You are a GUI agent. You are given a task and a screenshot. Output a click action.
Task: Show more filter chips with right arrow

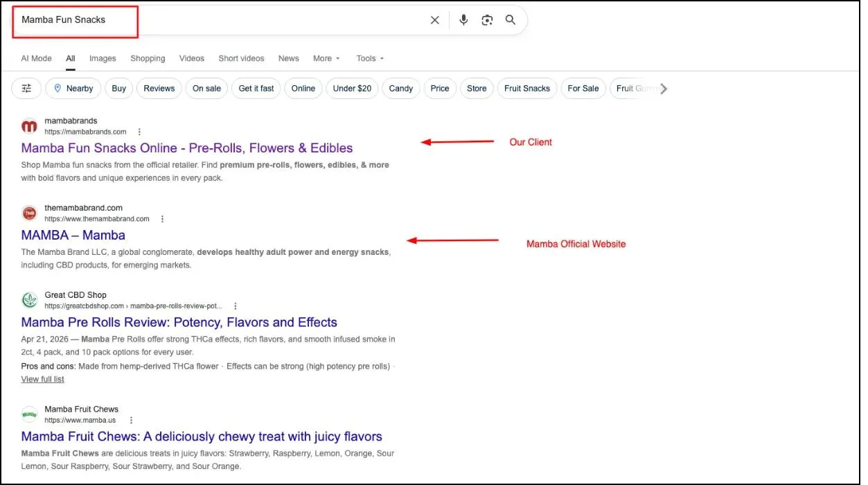click(x=664, y=89)
